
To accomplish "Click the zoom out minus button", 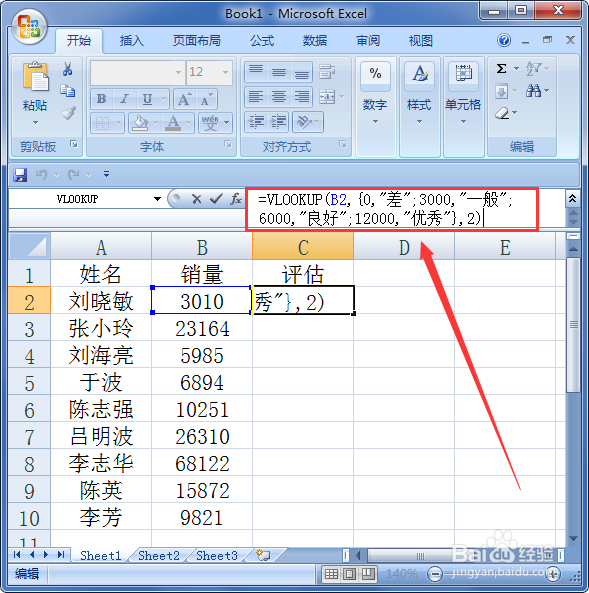I will (435, 574).
